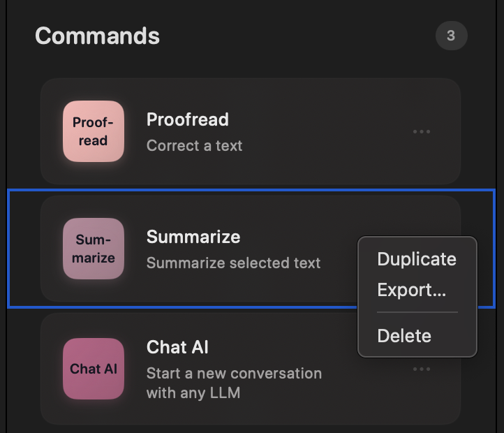Screen dimensions: 504x433
Task: Click the context menu separator line
Action: click(x=417, y=312)
